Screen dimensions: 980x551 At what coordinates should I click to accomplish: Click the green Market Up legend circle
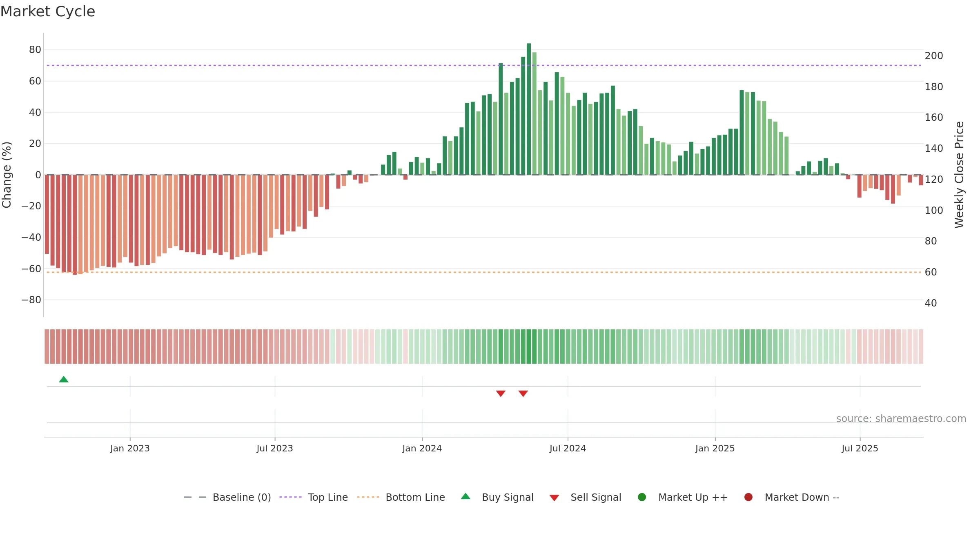pyautogui.click(x=642, y=497)
